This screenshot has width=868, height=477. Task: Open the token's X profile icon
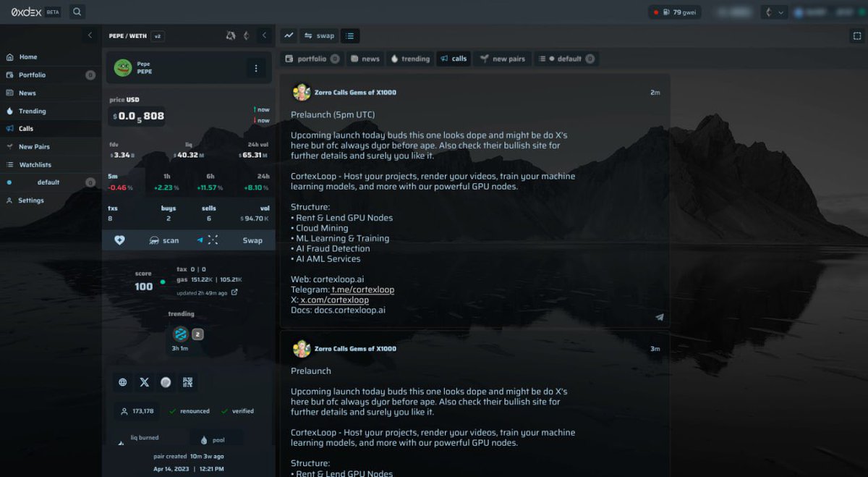(x=144, y=382)
